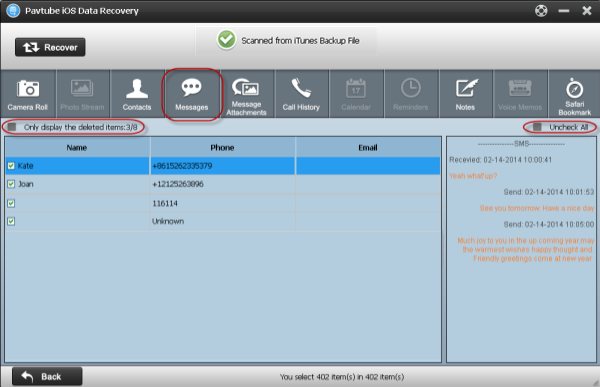This screenshot has height=387, width=600.
Task: Click phone number +12125263896
Action: pos(178,184)
